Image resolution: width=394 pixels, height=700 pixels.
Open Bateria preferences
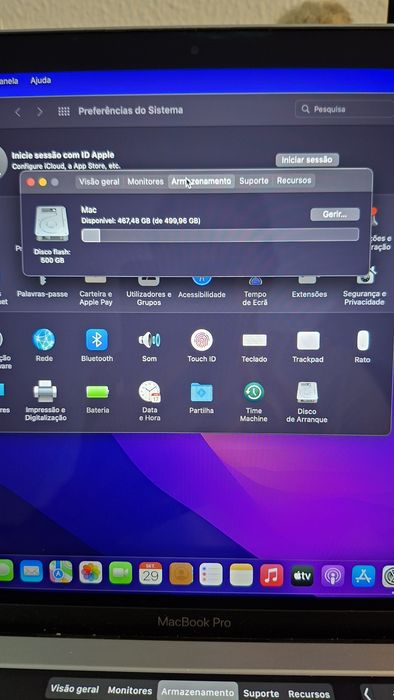pyautogui.click(x=97, y=392)
